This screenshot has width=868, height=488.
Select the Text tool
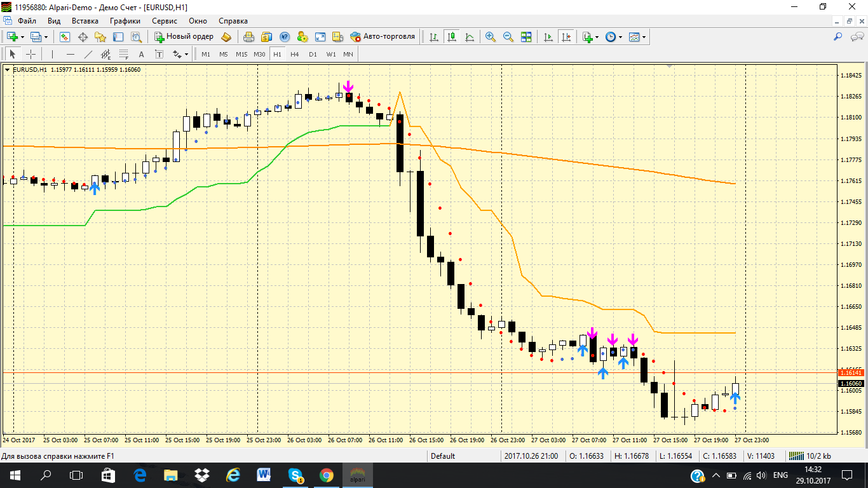click(142, 54)
